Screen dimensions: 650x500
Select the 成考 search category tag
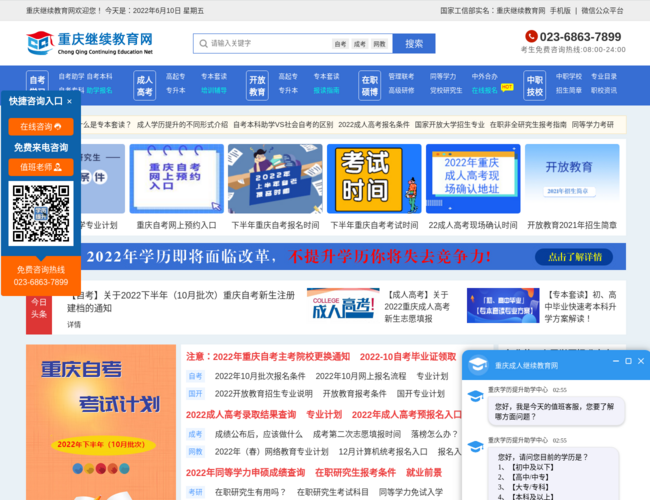360,44
